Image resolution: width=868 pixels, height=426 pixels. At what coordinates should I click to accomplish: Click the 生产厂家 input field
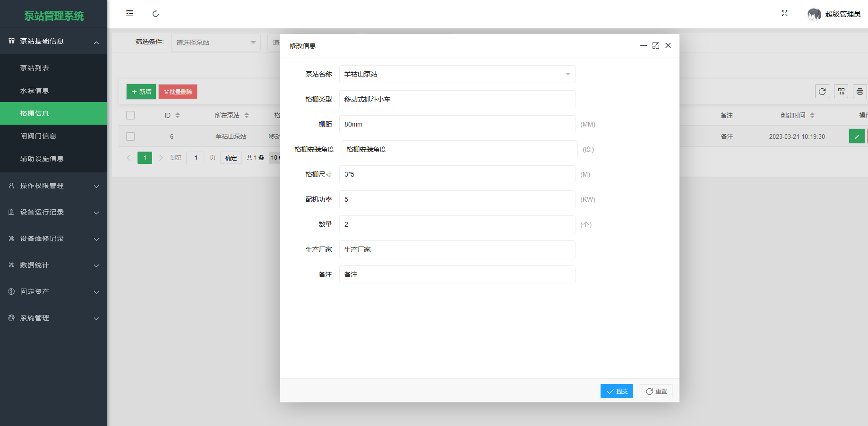(x=457, y=249)
